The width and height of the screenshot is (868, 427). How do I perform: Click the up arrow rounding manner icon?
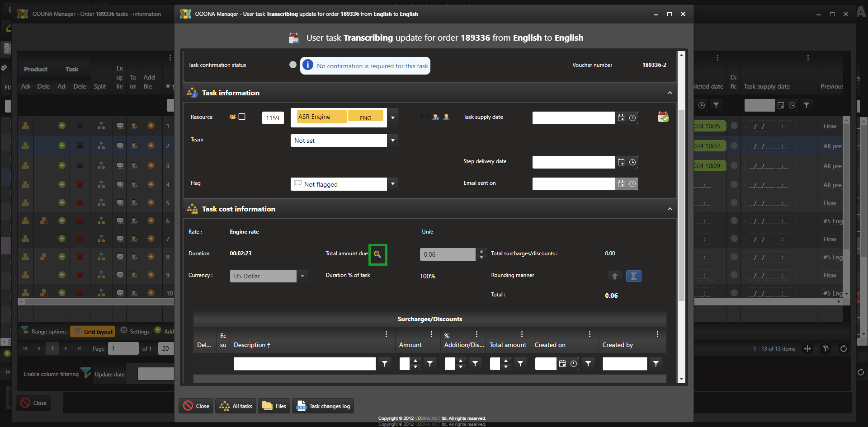pos(614,276)
